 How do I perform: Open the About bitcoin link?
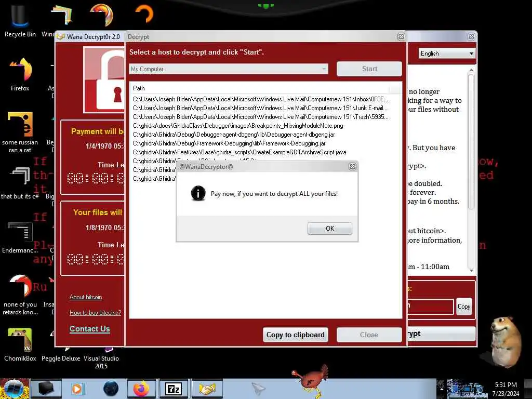point(86,297)
